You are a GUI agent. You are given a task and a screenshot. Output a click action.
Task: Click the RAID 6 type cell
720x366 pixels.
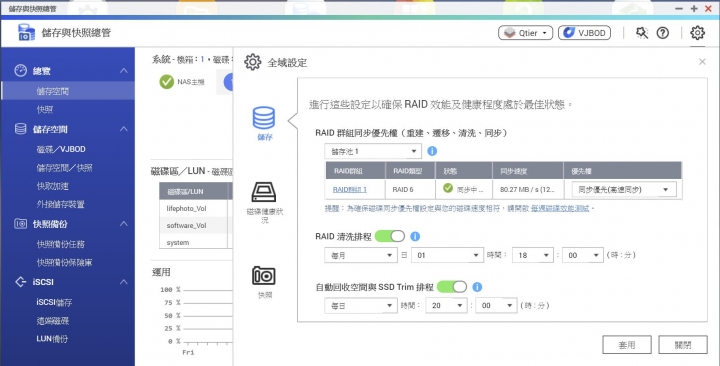(410, 189)
